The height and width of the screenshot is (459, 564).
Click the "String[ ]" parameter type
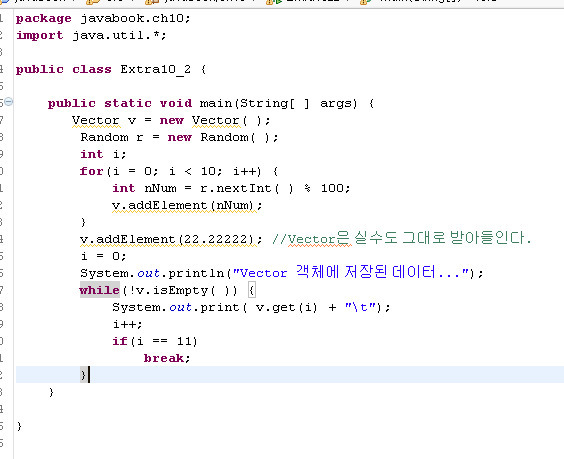pos(275,104)
